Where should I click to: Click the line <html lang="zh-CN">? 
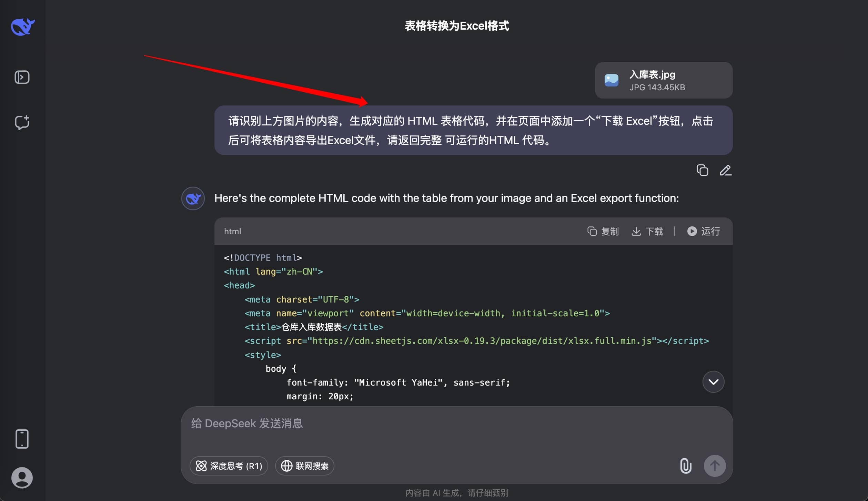point(273,272)
